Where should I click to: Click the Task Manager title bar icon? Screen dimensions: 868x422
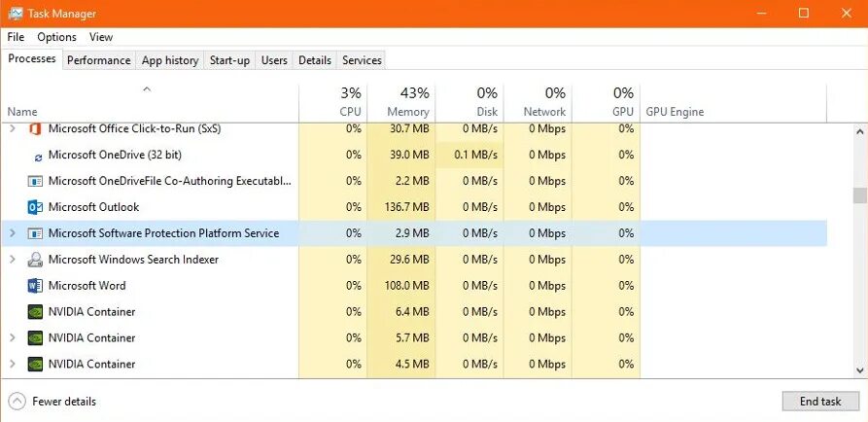16,14
